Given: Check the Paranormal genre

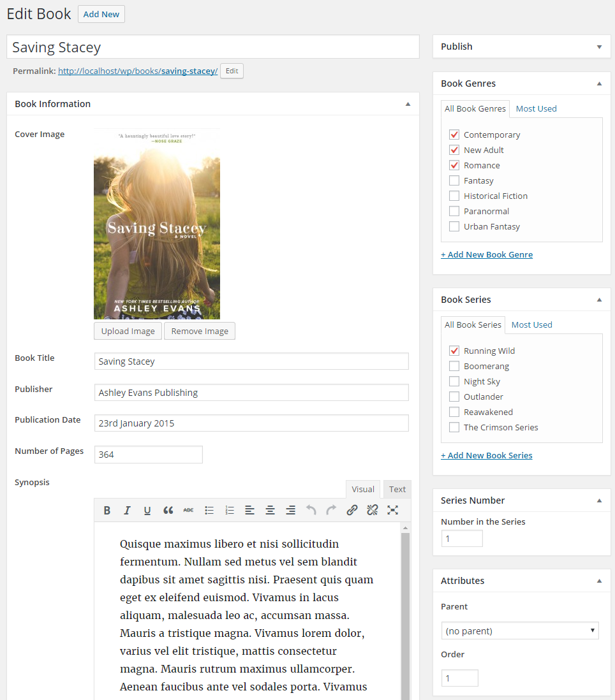Looking at the screenshot, I should coord(454,211).
